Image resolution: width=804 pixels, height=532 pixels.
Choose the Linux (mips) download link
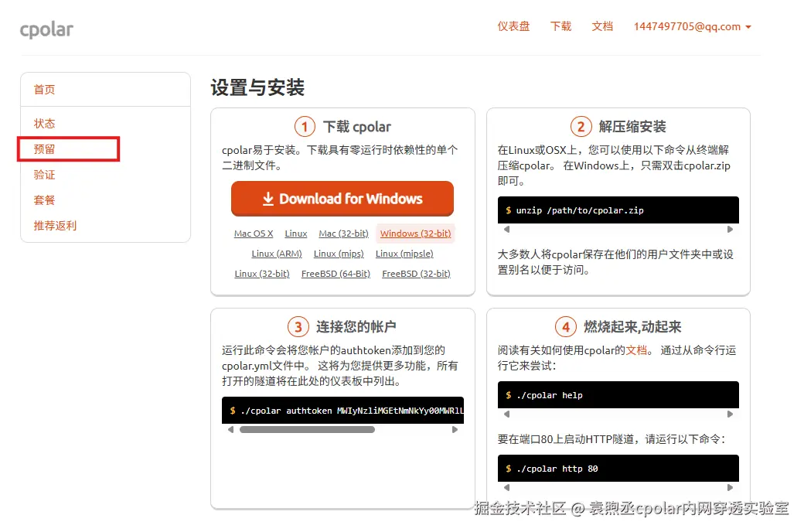[x=339, y=254]
